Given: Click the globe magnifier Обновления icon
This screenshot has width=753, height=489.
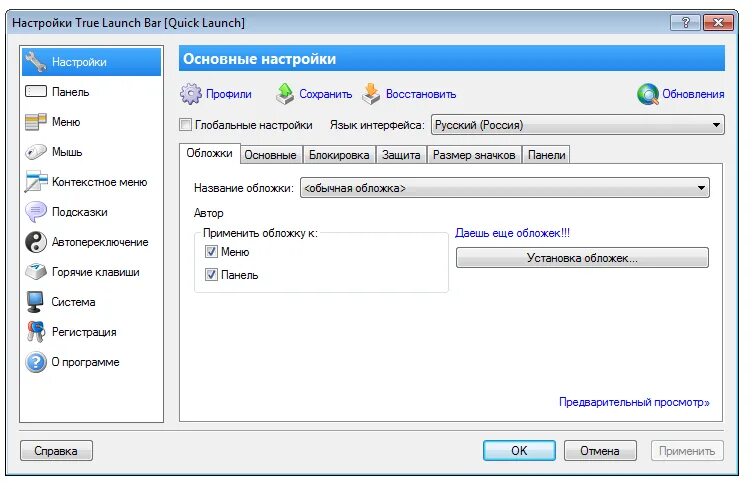Looking at the screenshot, I should (648, 94).
